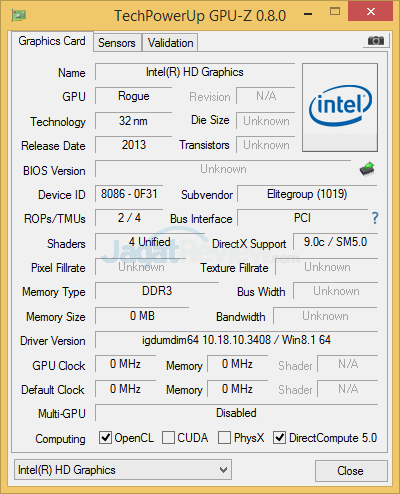The height and width of the screenshot is (494, 400).
Task: Close window with the red X button
Action: click(x=371, y=11)
